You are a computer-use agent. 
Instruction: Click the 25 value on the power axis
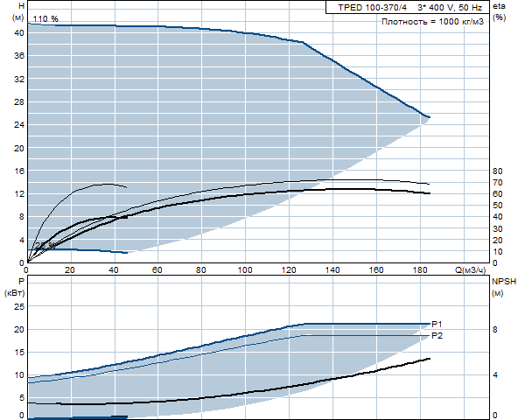[19, 306]
